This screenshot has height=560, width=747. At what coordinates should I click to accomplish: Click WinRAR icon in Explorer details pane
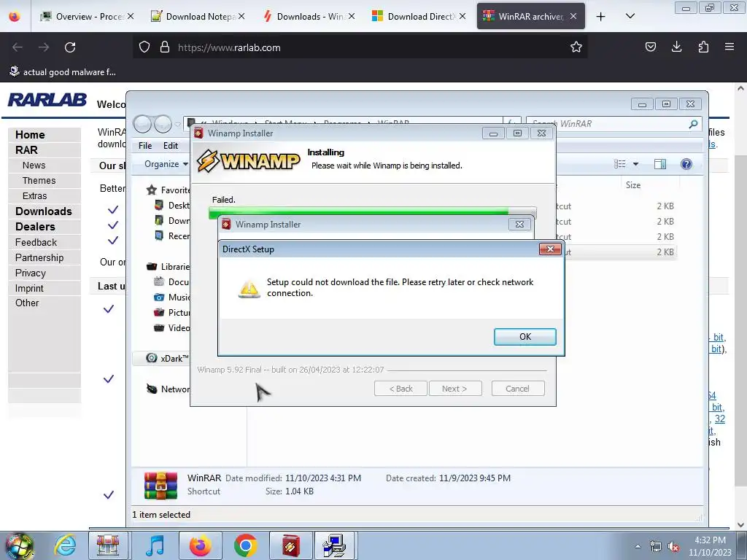point(160,485)
